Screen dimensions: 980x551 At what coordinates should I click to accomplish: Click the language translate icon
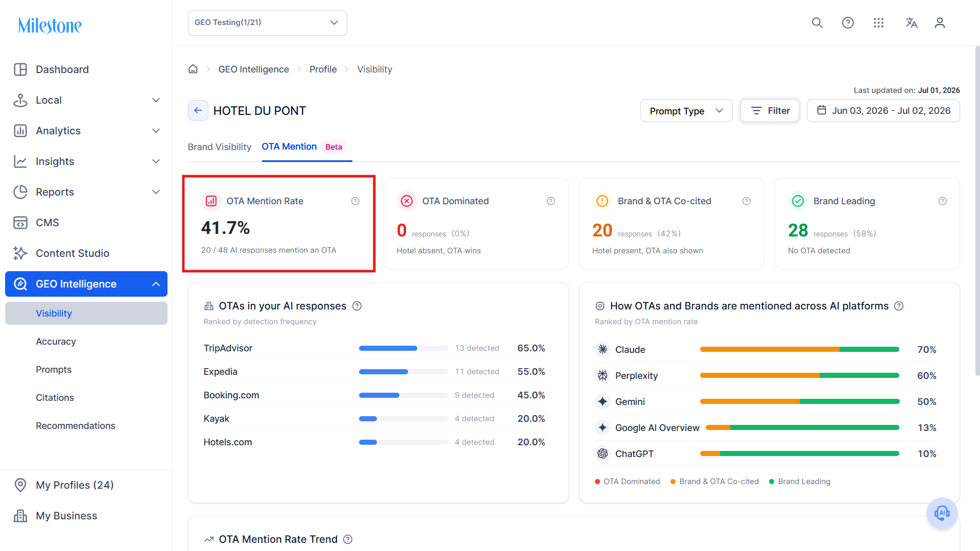(x=911, y=23)
